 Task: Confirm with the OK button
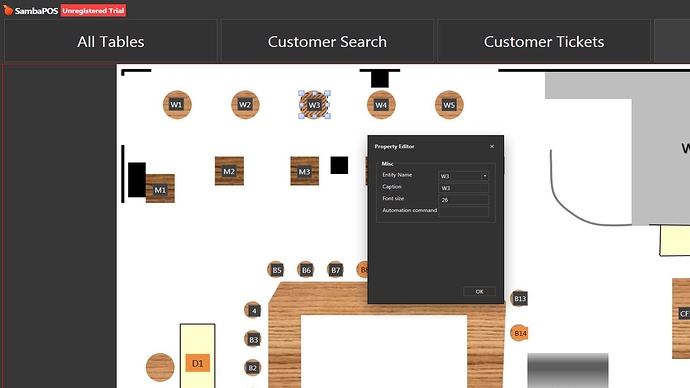click(479, 291)
